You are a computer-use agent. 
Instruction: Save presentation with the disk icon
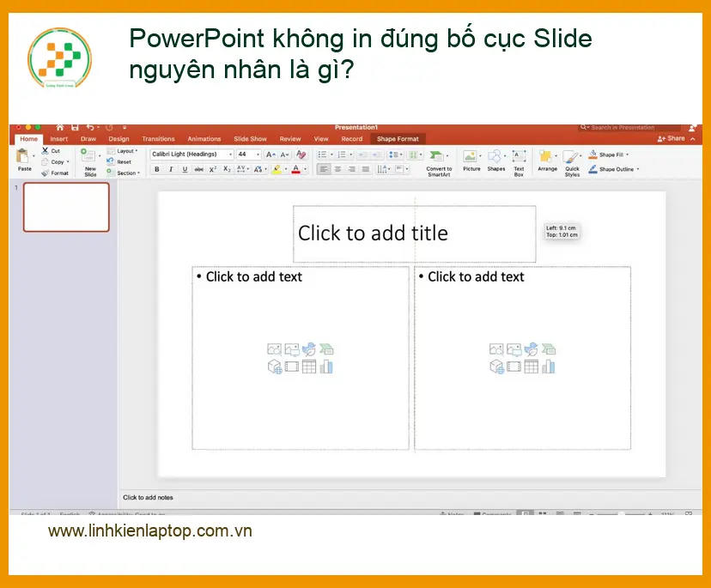point(76,127)
